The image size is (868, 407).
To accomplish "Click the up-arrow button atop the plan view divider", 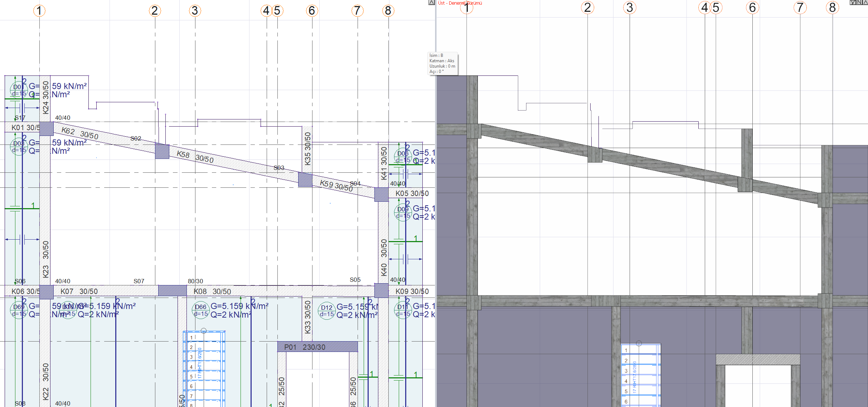I will pyautogui.click(x=432, y=3).
